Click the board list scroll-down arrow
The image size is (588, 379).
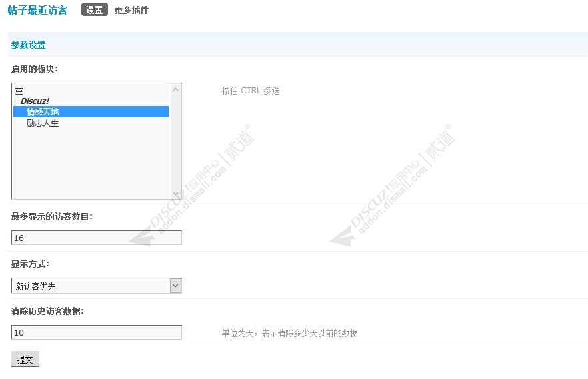pos(175,194)
